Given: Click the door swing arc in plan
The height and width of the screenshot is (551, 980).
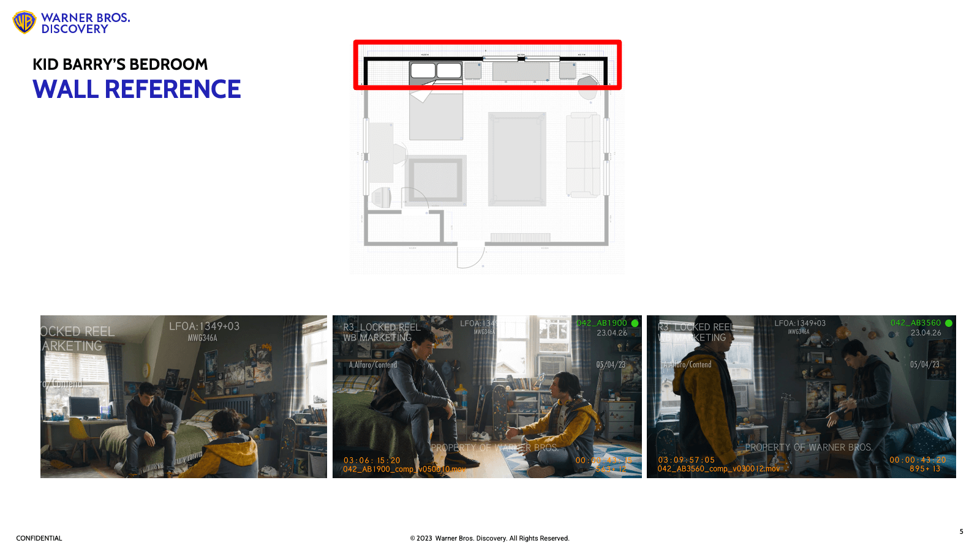Looking at the screenshot, I should pos(471,256).
